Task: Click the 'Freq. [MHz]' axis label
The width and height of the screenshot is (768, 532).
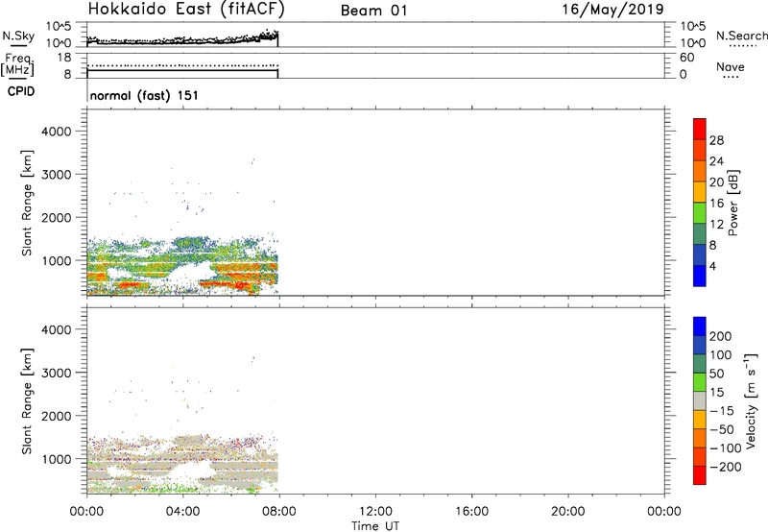Action: [18, 64]
